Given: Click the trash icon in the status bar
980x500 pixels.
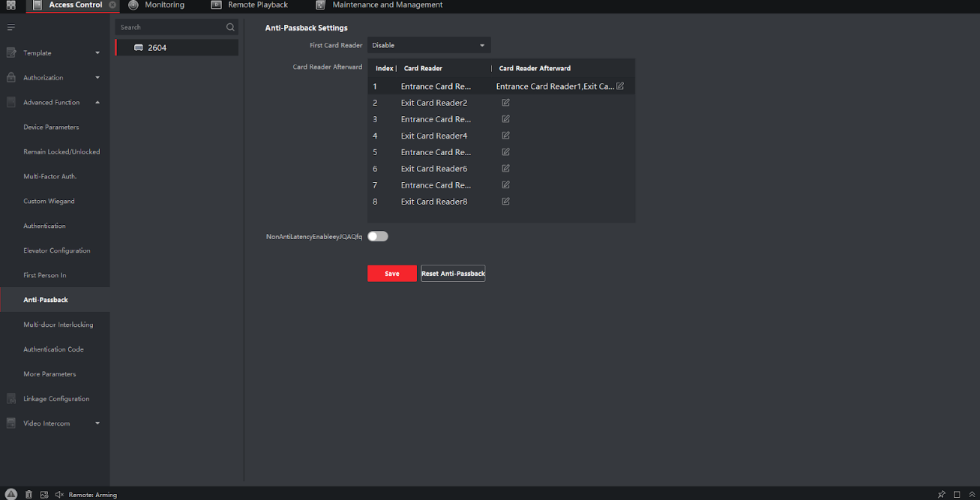Looking at the screenshot, I should pos(28,495).
